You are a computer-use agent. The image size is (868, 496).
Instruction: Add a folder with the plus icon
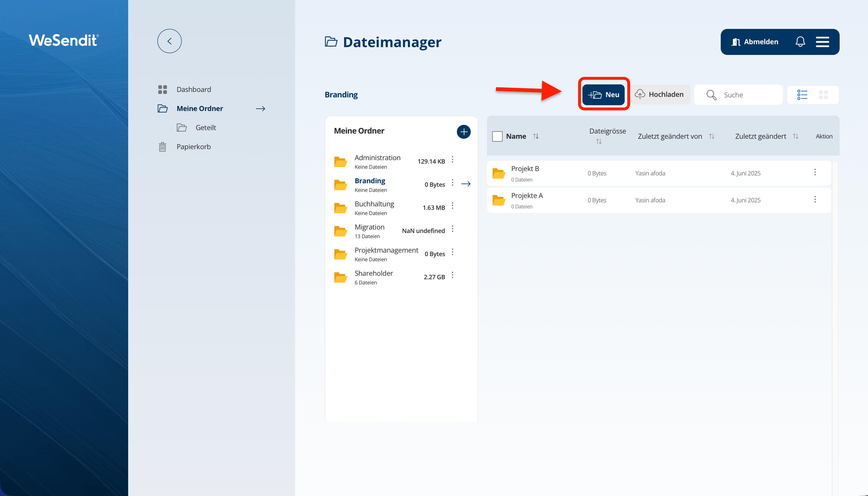click(x=463, y=132)
